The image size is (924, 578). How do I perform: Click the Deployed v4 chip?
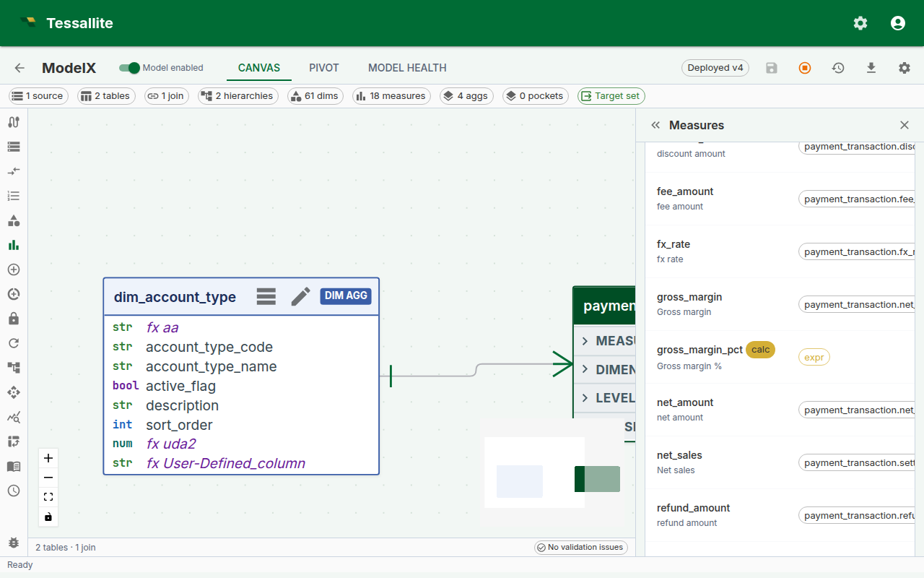[x=715, y=68]
